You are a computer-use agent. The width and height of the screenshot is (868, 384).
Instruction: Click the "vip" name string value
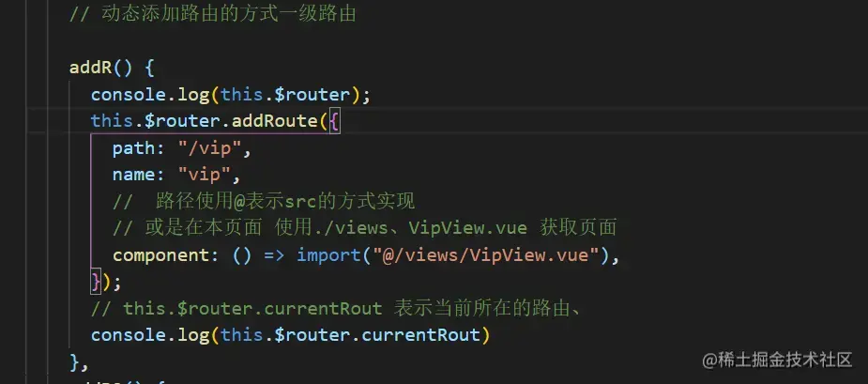[x=204, y=175]
